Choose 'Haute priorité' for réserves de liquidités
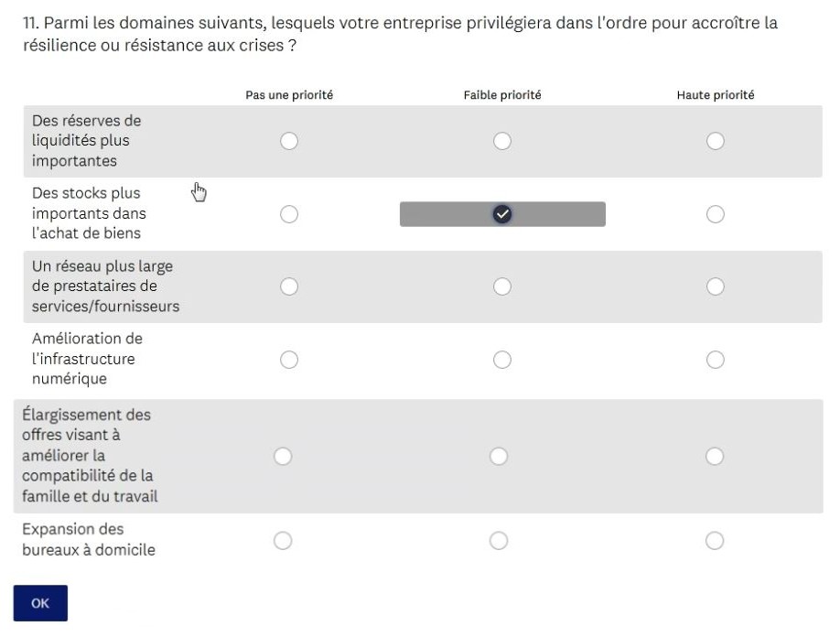The image size is (840, 637). click(x=716, y=141)
